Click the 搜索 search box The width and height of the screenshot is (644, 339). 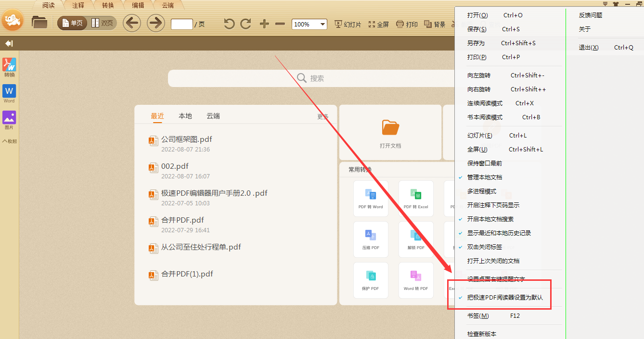coord(311,78)
